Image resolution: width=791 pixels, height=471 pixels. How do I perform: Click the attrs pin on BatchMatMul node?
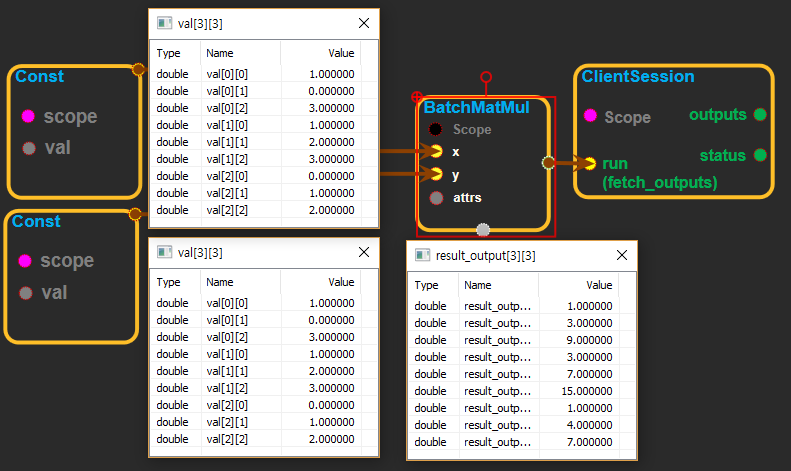click(x=435, y=198)
